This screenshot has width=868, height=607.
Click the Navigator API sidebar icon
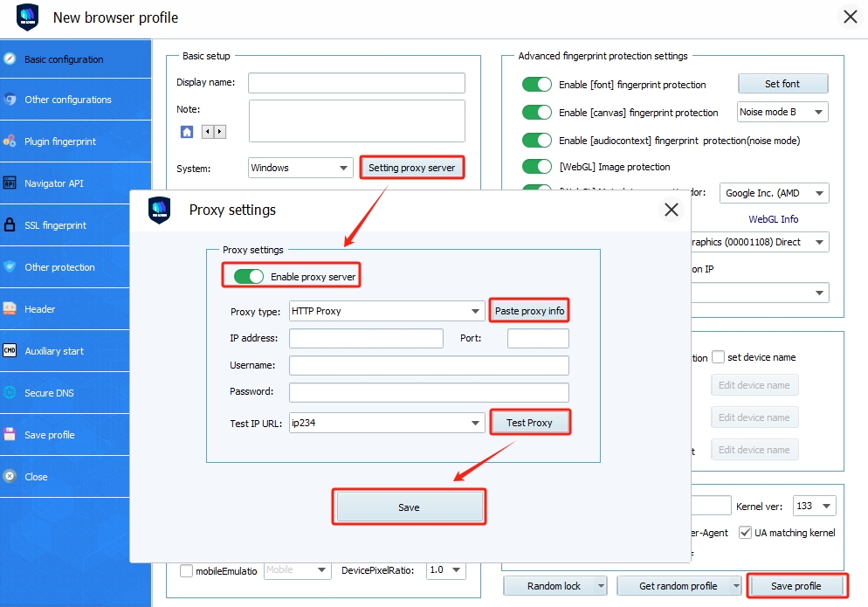(x=10, y=183)
